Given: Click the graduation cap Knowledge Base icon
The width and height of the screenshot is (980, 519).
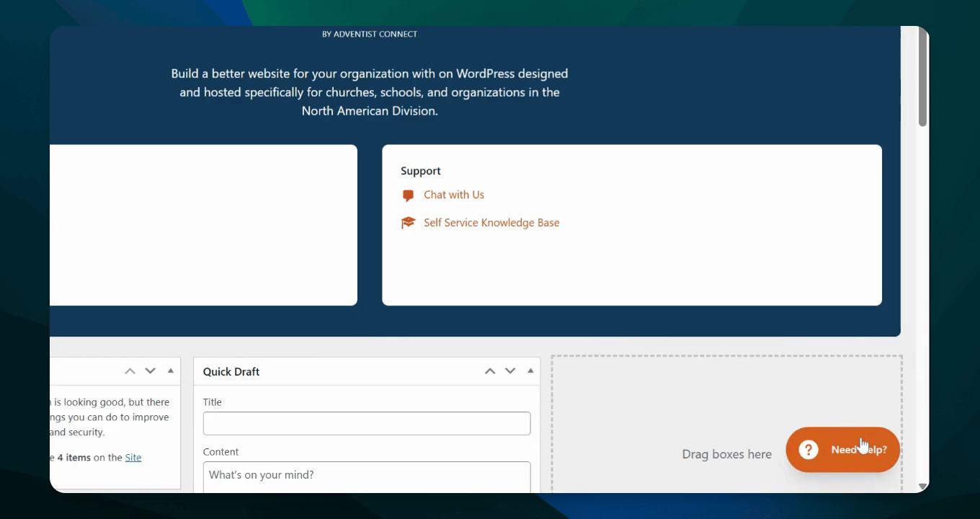Looking at the screenshot, I should (x=408, y=223).
